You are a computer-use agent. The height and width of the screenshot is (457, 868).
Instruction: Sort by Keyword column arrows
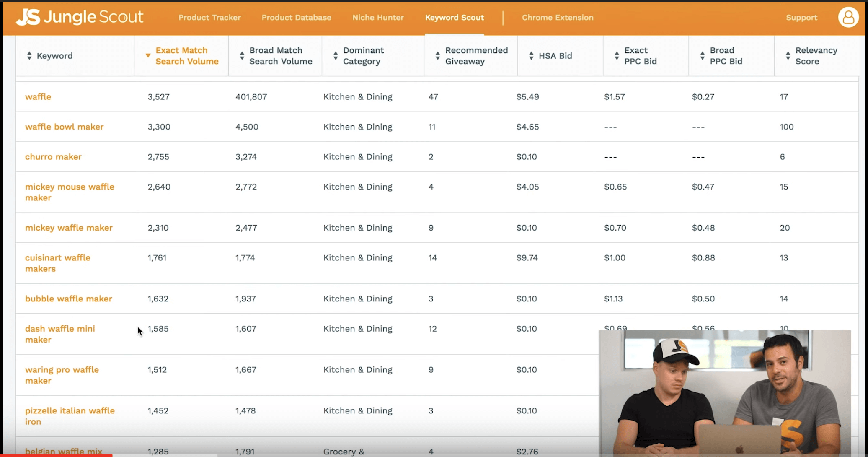[29, 56]
